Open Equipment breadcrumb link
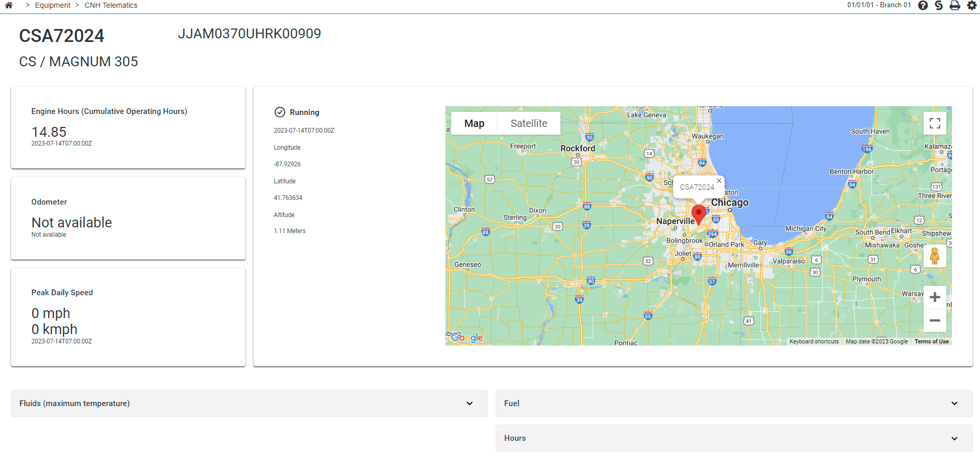Image resolution: width=980 pixels, height=461 pixels. coord(53,5)
